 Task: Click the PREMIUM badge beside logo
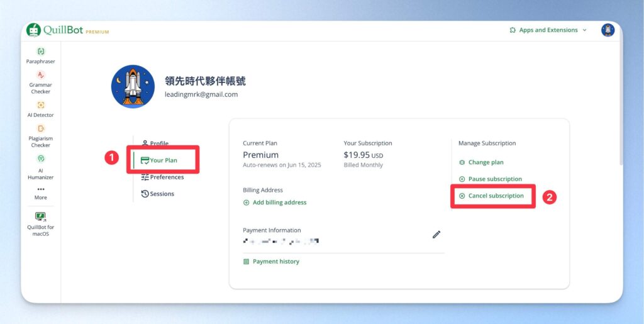tap(97, 32)
